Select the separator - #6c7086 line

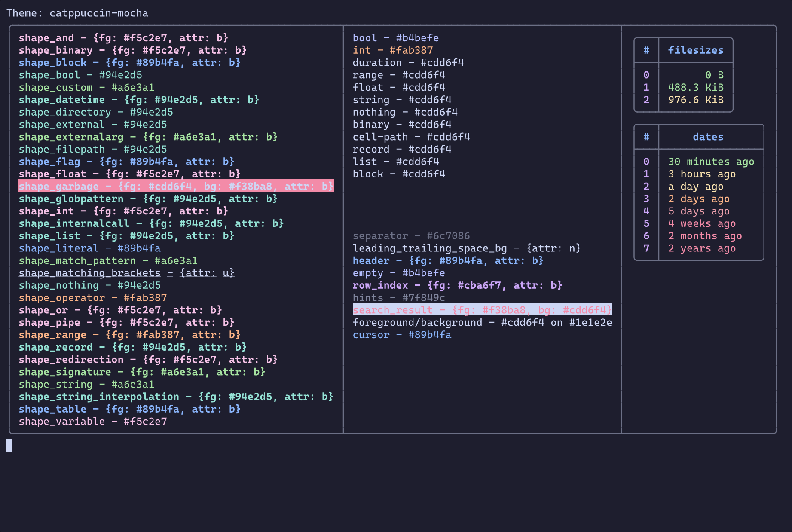point(411,236)
